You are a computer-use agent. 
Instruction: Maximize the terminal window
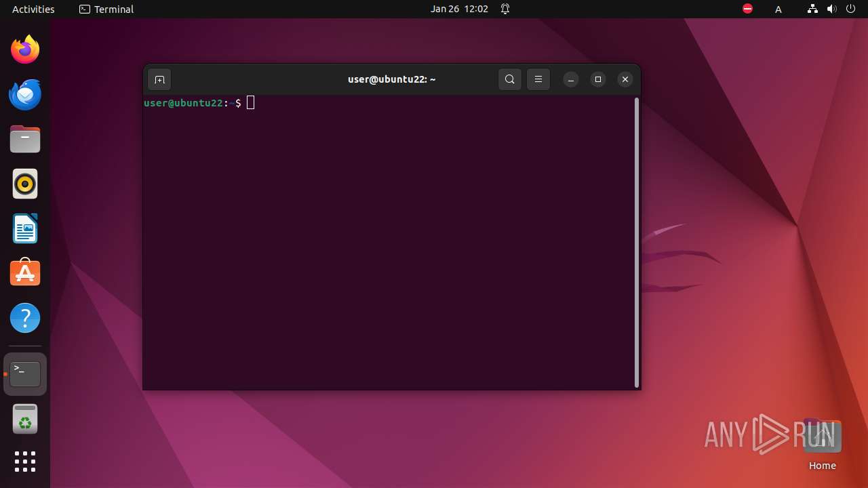[x=598, y=79]
